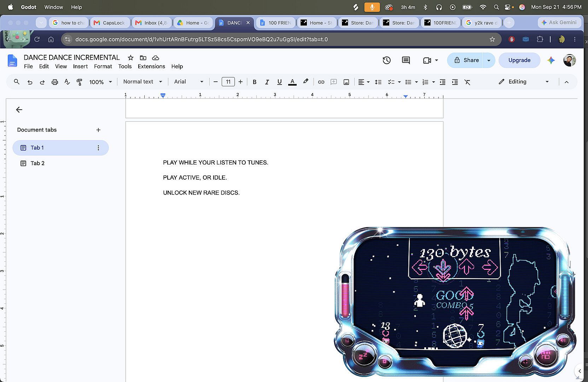Open the text color picker
The width and height of the screenshot is (588, 382).
point(292,82)
